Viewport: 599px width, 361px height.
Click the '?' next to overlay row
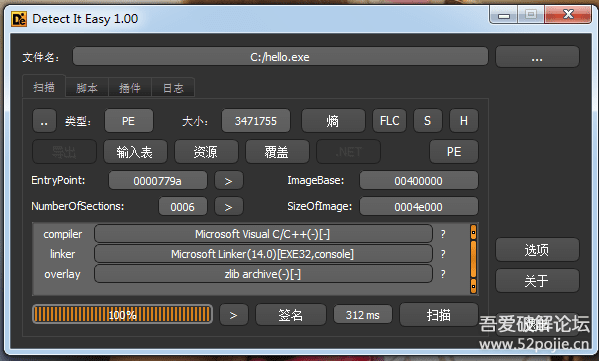tap(443, 274)
